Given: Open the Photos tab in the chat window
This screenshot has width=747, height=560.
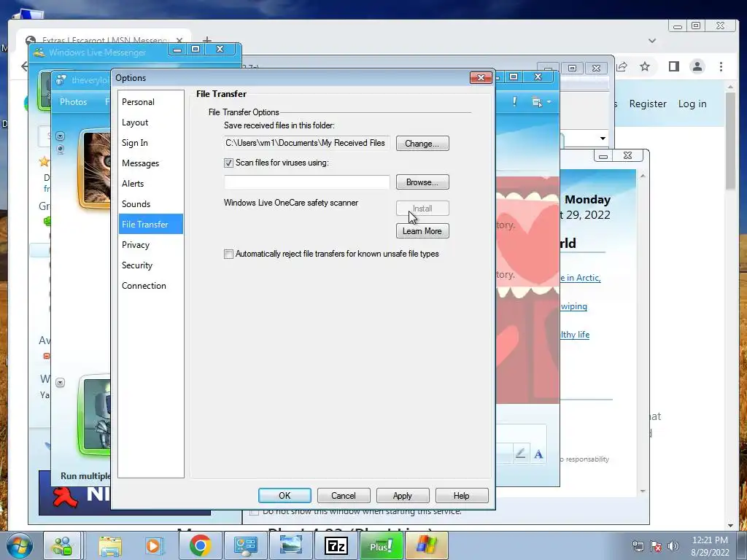Looking at the screenshot, I should [x=74, y=102].
